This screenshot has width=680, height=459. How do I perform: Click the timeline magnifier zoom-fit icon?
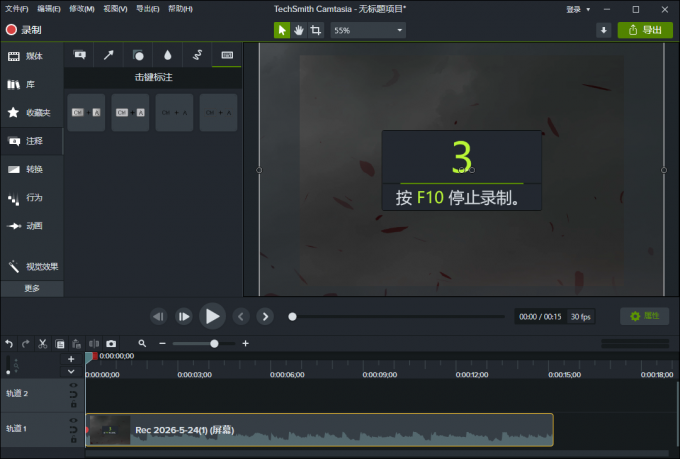[x=142, y=344]
